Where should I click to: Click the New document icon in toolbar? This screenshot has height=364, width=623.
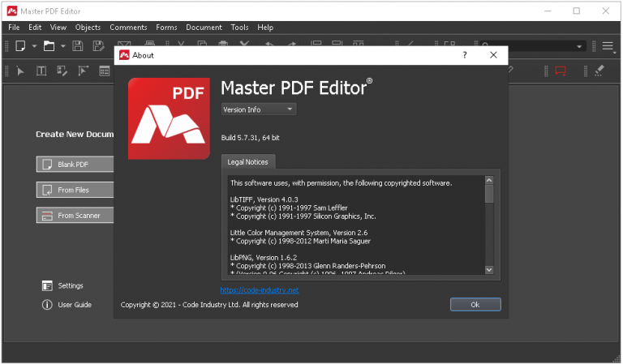20,46
